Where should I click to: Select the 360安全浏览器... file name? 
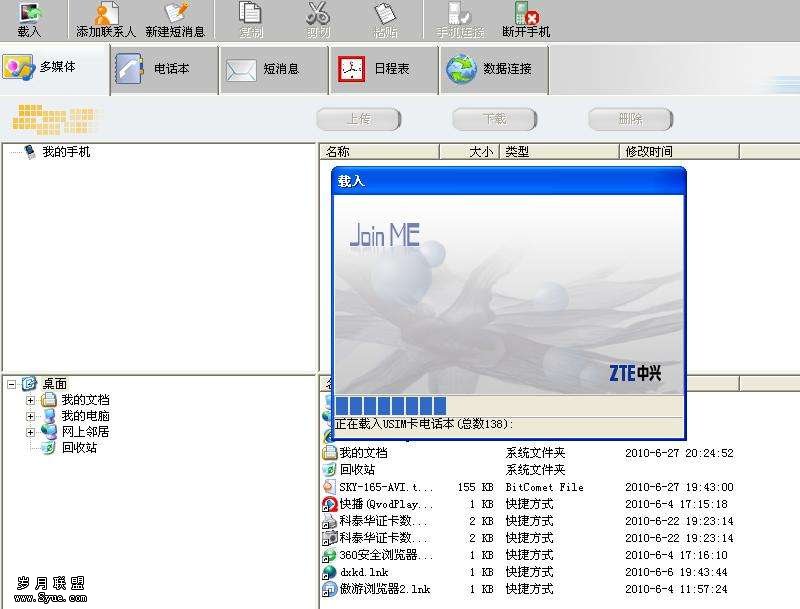tap(386, 555)
